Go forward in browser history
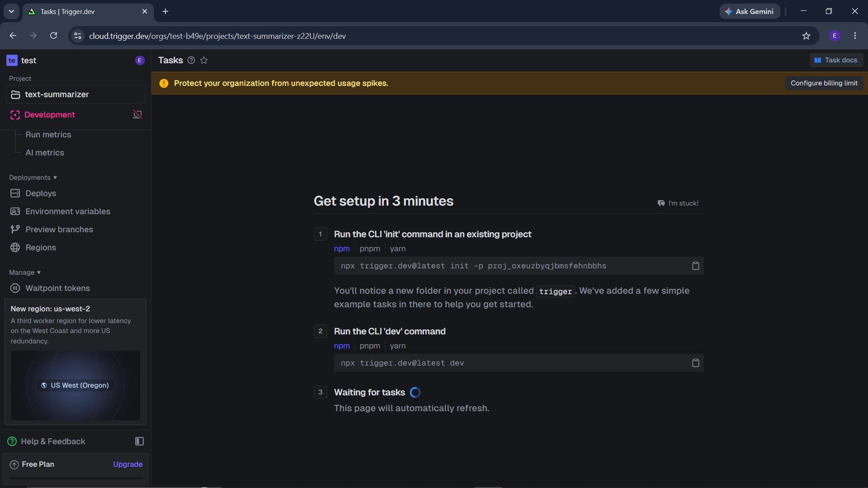 (x=33, y=36)
